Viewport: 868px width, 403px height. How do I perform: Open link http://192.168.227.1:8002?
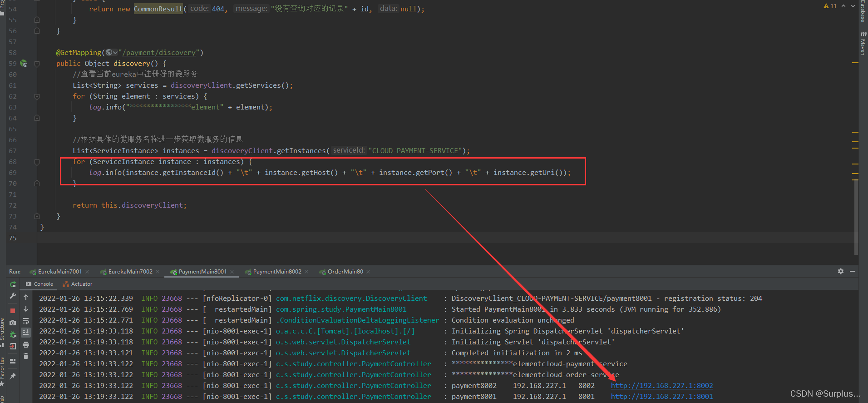662,386
